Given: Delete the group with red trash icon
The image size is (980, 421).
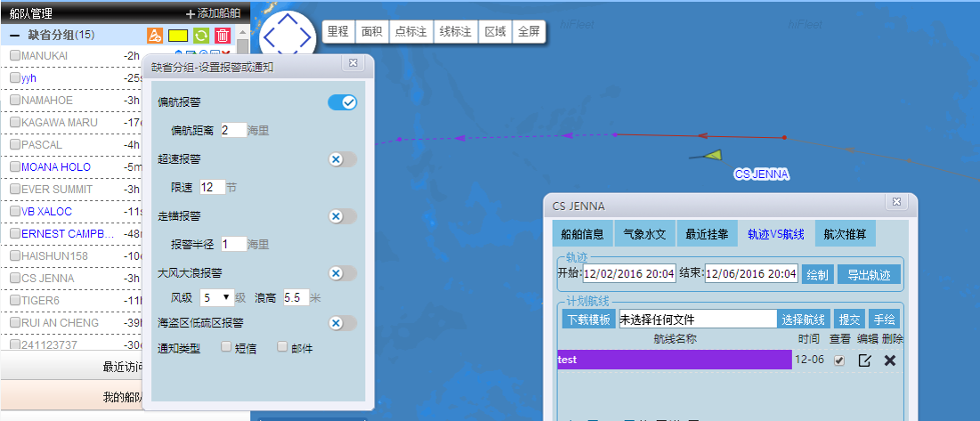Looking at the screenshot, I should (223, 36).
